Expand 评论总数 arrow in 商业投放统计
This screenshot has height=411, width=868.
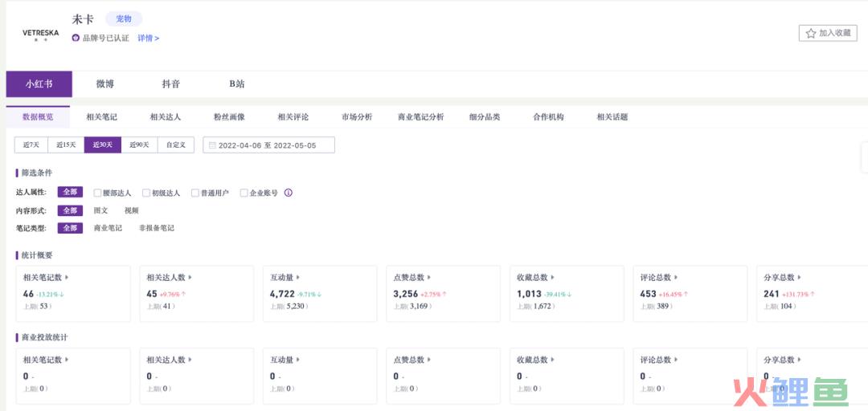pyautogui.click(x=676, y=360)
